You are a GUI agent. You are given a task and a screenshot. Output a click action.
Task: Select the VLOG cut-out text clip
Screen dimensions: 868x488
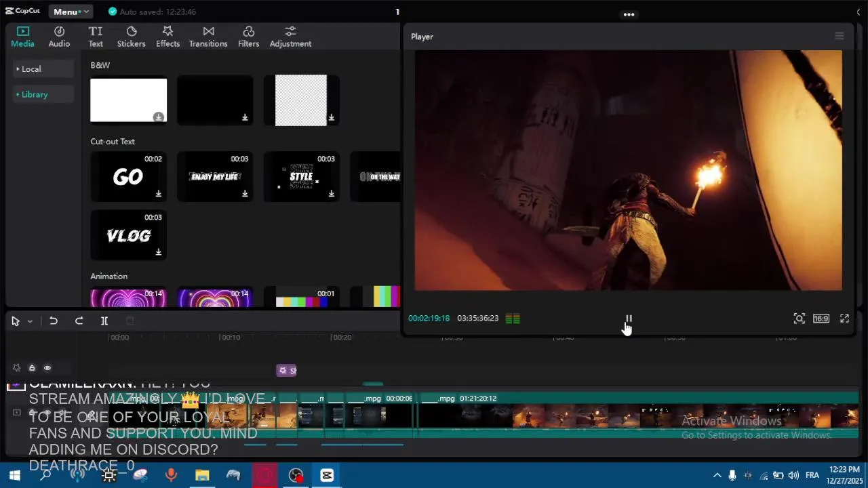[128, 235]
